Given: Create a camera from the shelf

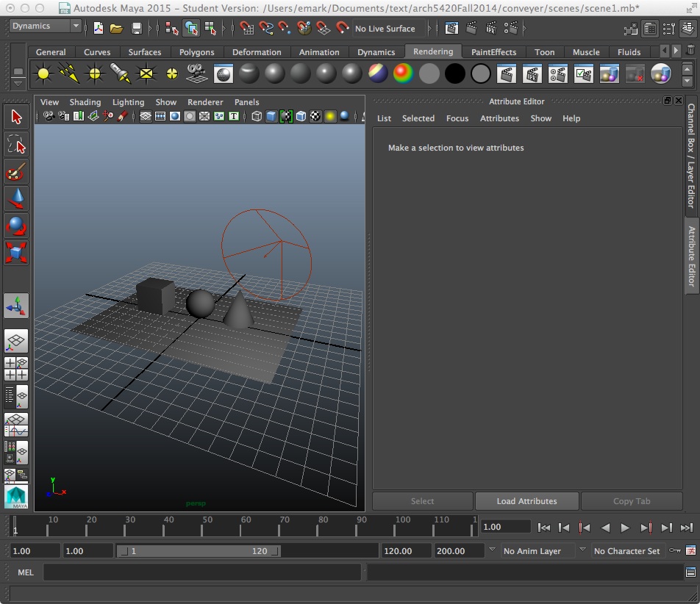Looking at the screenshot, I should (196, 73).
